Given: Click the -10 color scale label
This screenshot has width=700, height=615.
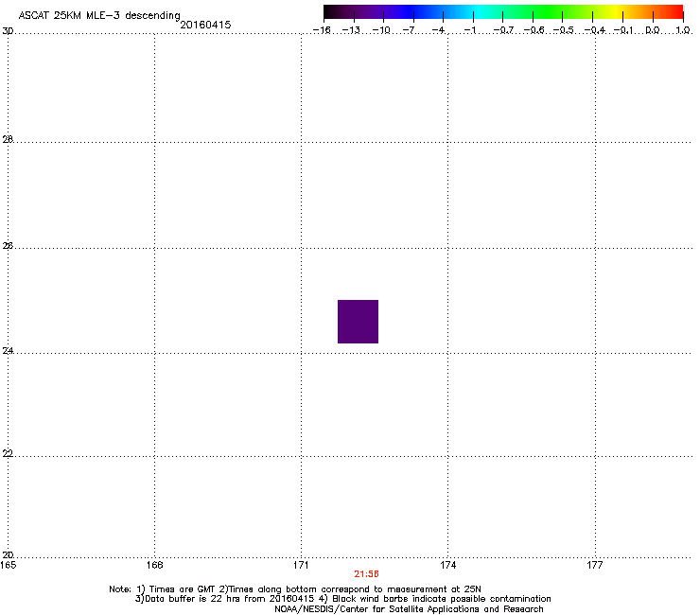Looking at the screenshot, I should pos(381,30).
